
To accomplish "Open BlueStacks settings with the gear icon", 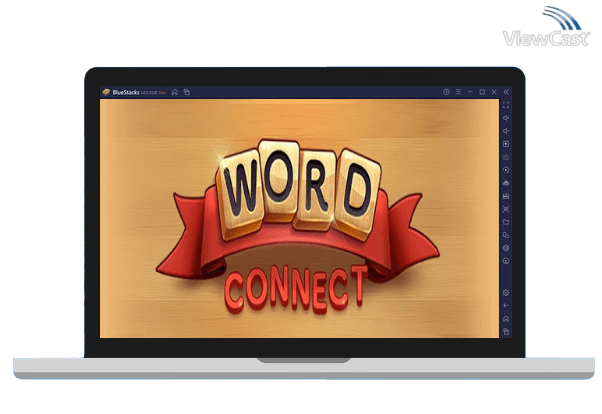I will point(506,293).
